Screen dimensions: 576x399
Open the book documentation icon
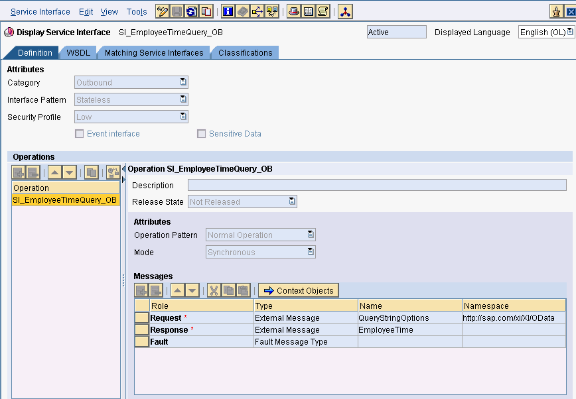(308, 11)
